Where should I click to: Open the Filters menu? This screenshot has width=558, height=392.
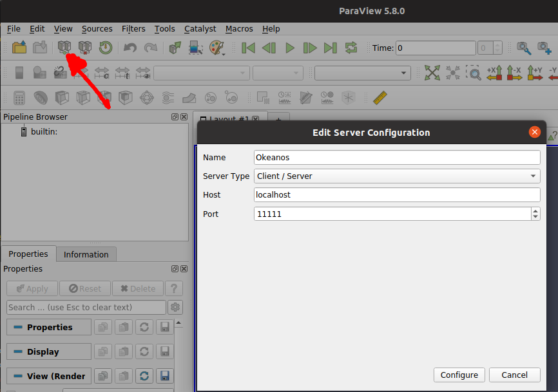[133, 29]
